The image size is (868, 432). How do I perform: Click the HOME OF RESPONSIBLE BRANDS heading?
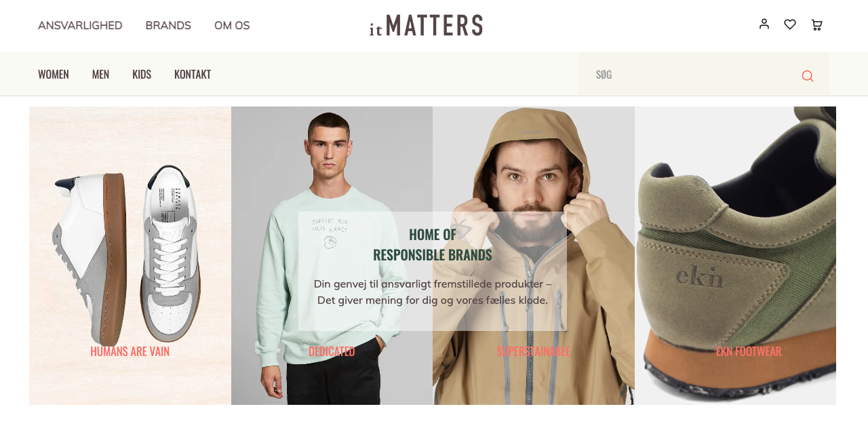433,245
